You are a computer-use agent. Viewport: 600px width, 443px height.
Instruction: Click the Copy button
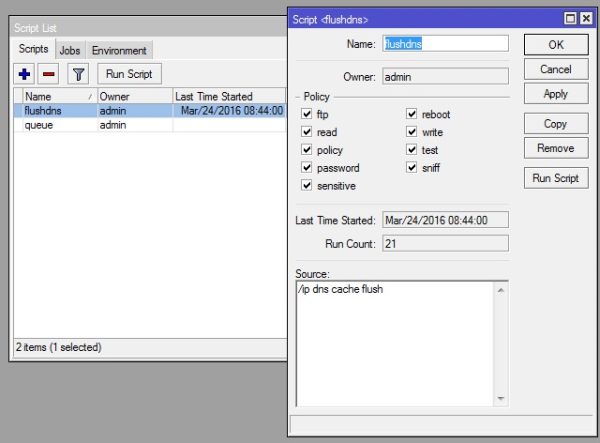click(556, 124)
